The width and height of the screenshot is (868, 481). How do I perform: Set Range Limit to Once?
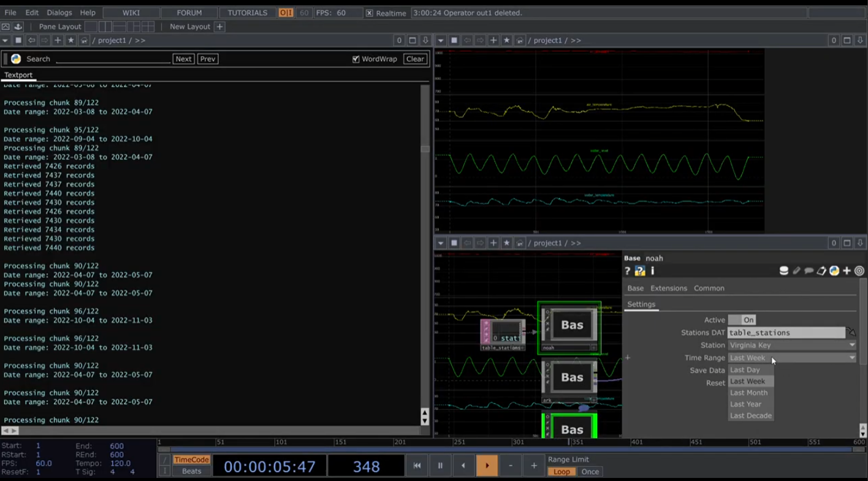tap(590, 472)
